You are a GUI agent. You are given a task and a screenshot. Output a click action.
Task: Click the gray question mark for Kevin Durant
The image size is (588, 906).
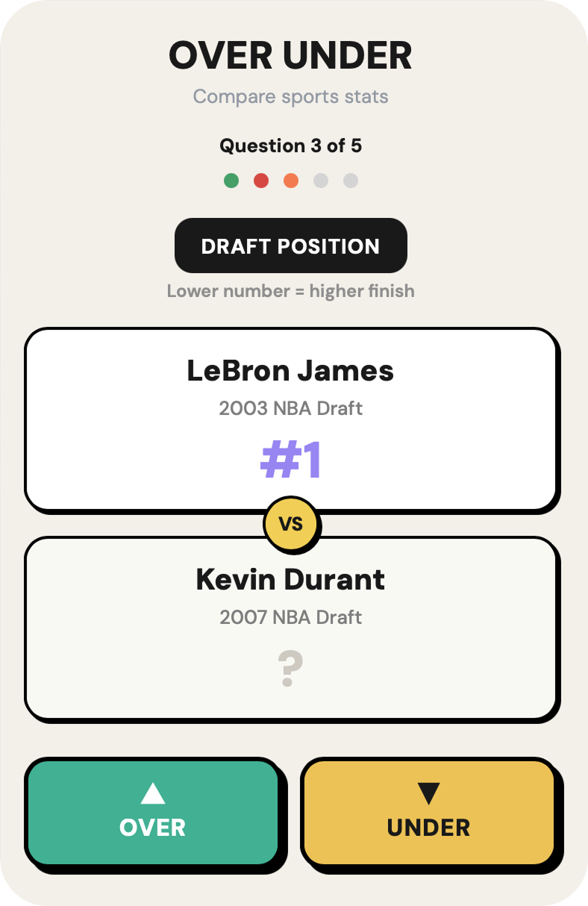coord(290,669)
